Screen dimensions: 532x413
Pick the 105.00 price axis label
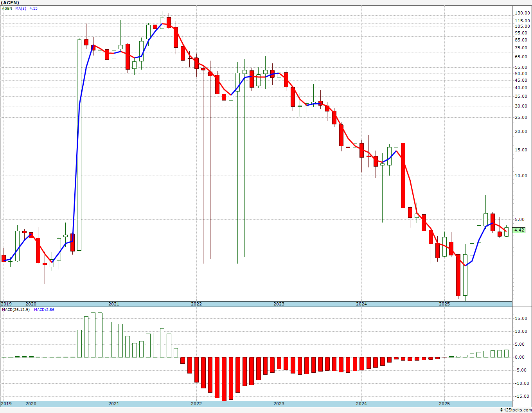coord(522,26)
